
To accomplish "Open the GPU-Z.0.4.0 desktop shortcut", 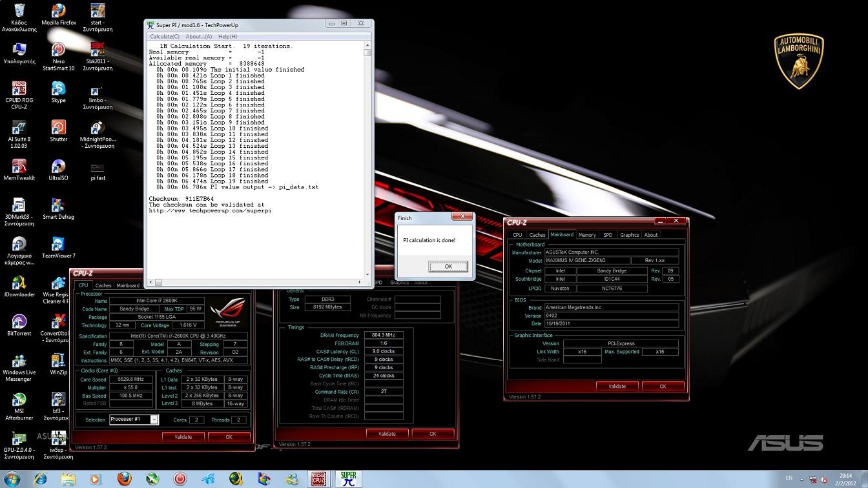I will pyautogui.click(x=19, y=446).
